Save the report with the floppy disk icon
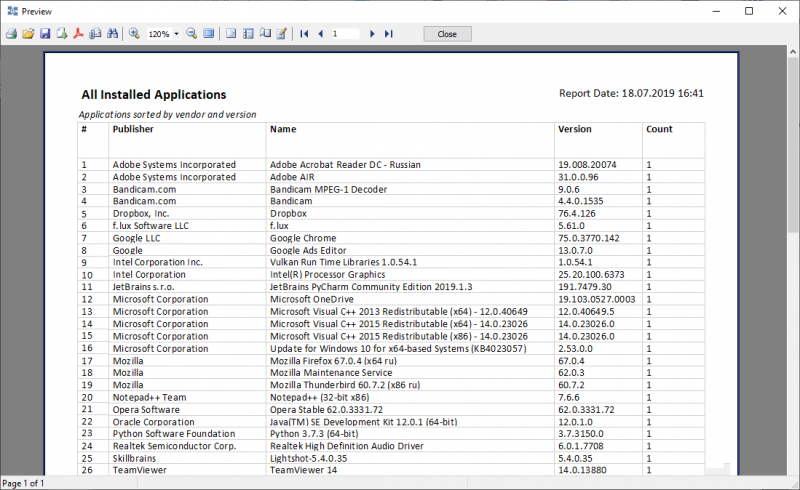This screenshot has width=800, height=490. [x=45, y=34]
